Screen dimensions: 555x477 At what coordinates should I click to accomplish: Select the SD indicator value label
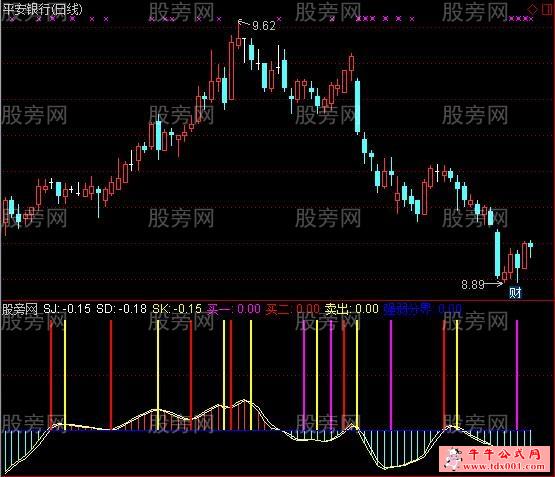point(121,309)
